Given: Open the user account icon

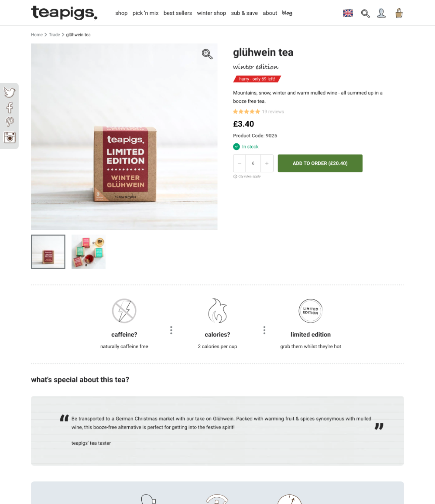Looking at the screenshot, I should pyautogui.click(x=382, y=13).
